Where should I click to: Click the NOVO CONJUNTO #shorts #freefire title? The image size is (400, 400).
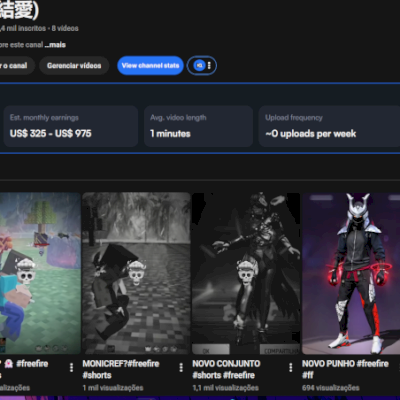point(226,369)
